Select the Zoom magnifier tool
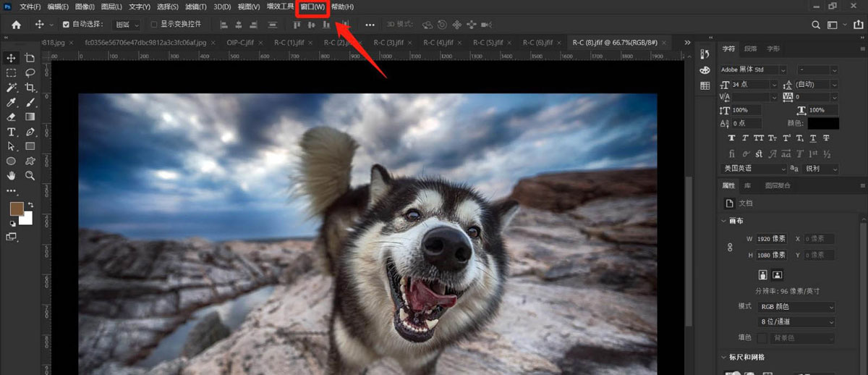 click(30, 176)
